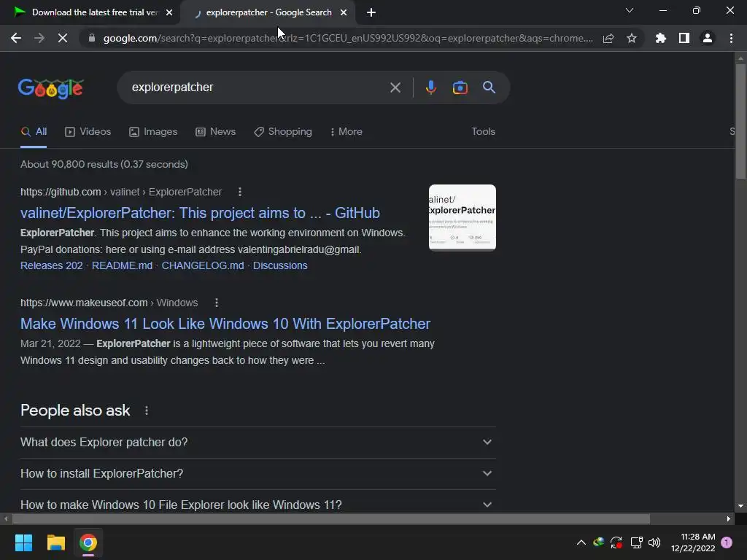Click the horizontal scrollbar thumb
The height and width of the screenshot is (560, 747).
pos(331,518)
